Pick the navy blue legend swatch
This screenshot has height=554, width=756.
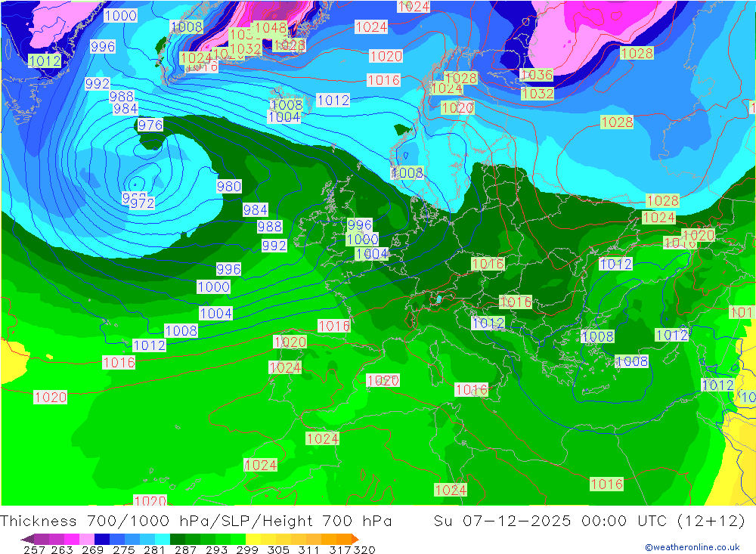click(102, 539)
